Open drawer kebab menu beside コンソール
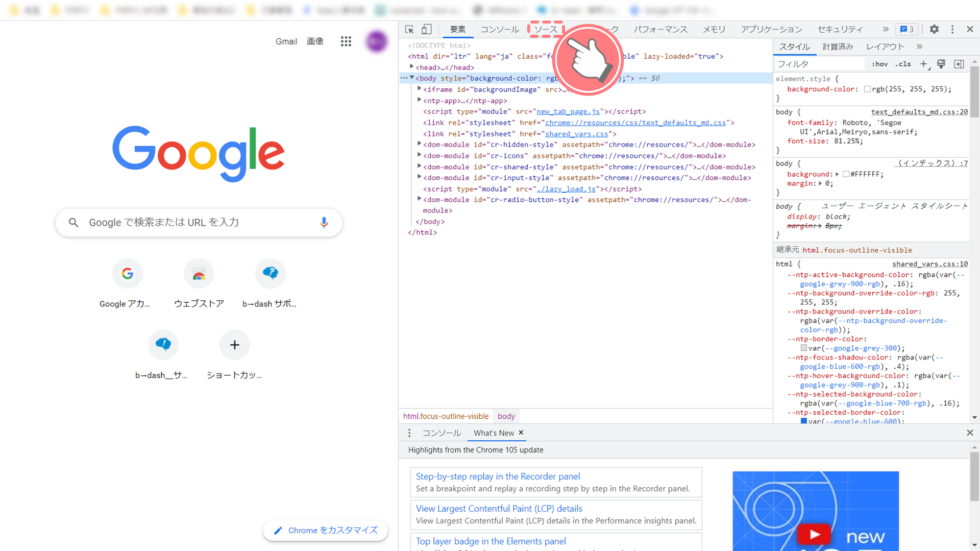Viewport: 980px width, 551px height. click(410, 433)
